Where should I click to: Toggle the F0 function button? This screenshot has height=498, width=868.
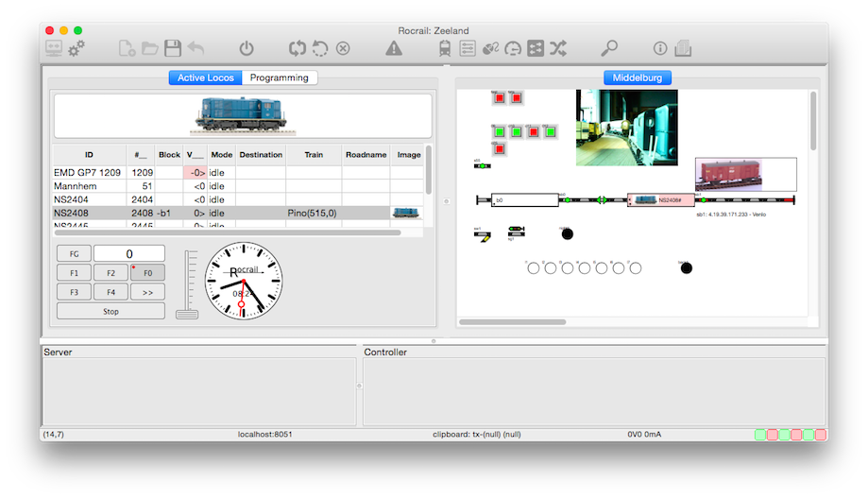tap(146, 273)
